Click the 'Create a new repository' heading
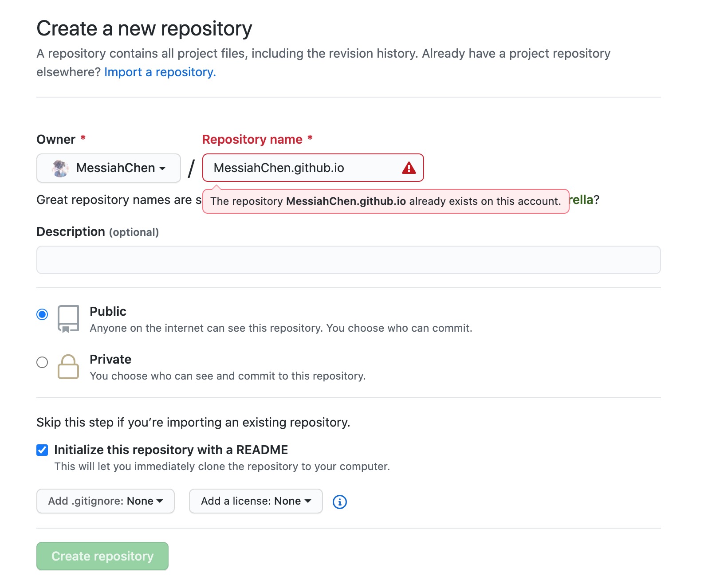The width and height of the screenshot is (708, 588). click(x=144, y=29)
